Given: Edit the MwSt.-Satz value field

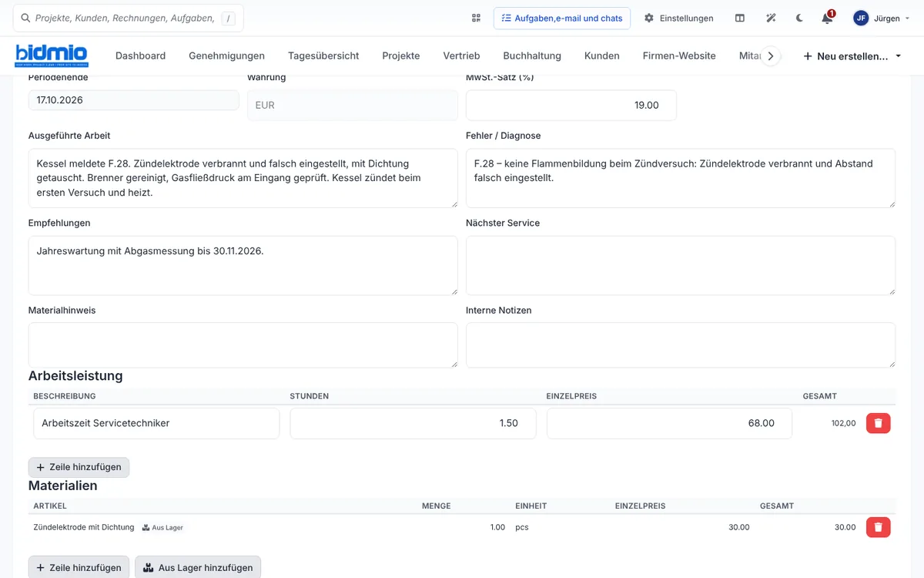Looking at the screenshot, I should (571, 105).
